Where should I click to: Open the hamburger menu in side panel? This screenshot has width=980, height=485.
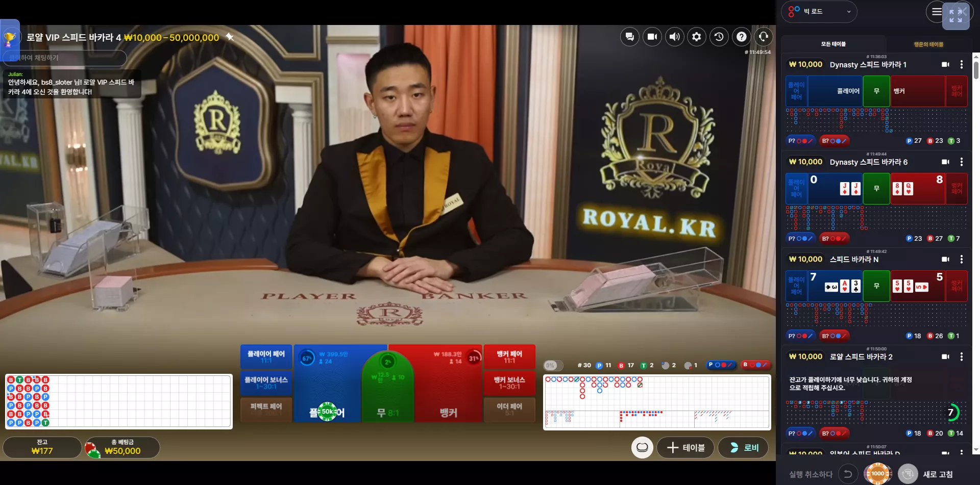click(x=936, y=12)
